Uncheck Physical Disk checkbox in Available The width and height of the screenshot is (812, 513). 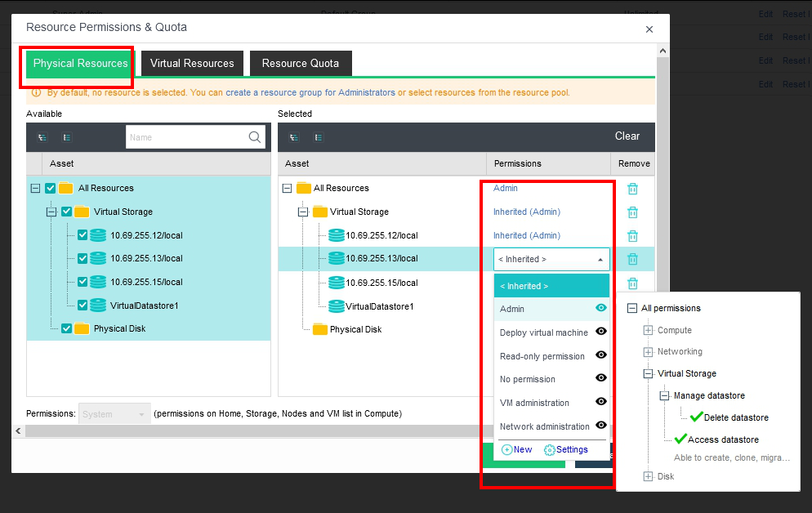(66, 328)
